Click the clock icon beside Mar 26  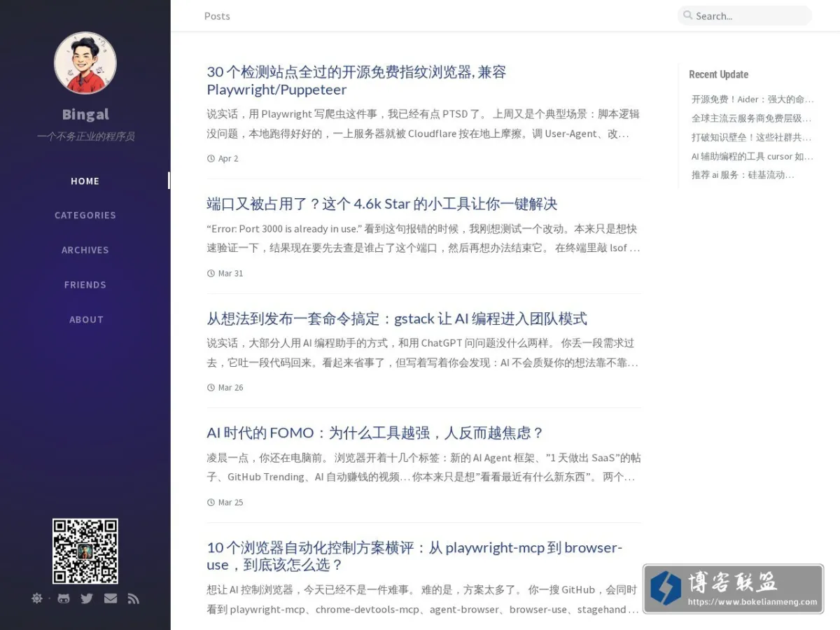pos(211,388)
